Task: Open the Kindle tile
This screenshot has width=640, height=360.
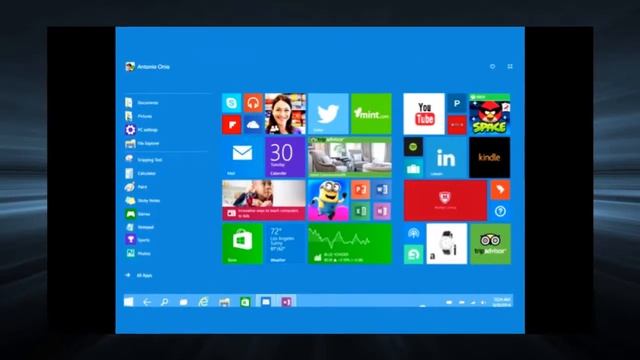Action: pyautogui.click(x=489, y=157)
